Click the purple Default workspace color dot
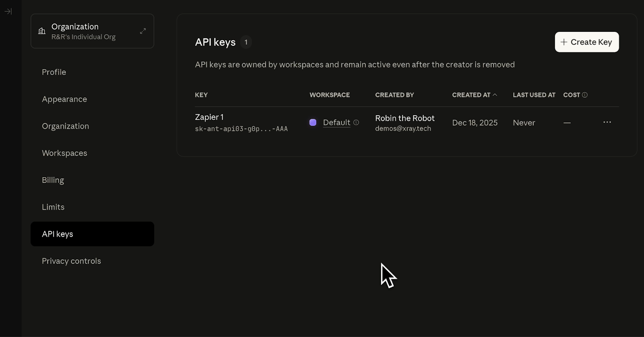644x337 pixels. click(313, 122)
